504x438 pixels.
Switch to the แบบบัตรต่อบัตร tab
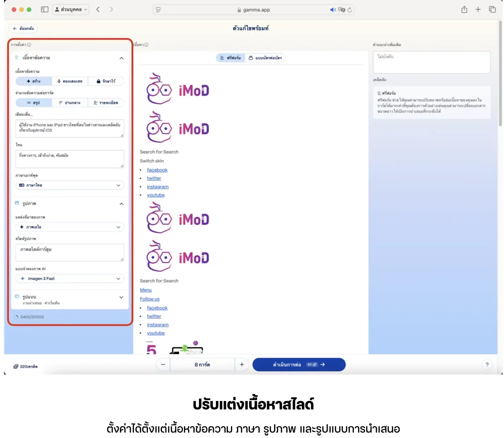[265, 58]
